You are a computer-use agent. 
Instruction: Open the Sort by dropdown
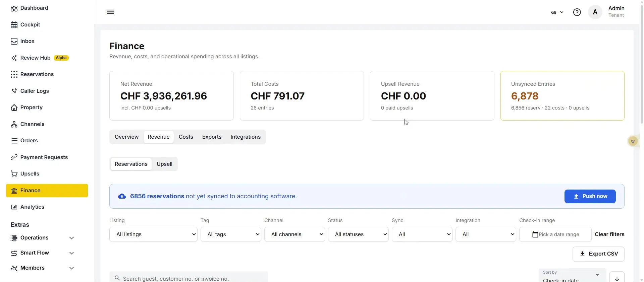(x=572, y=276)
